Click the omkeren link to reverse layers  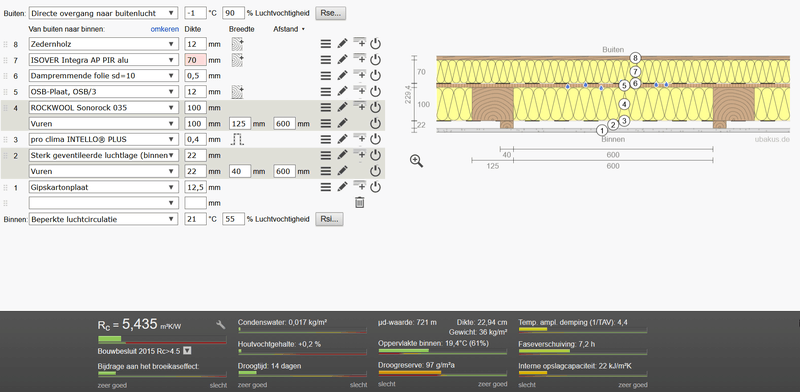(164, 29)
